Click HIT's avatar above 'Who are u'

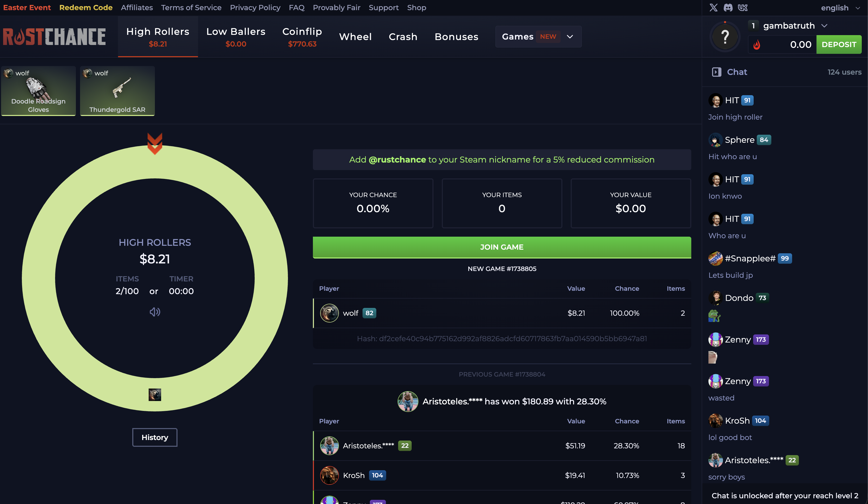coord(715,219)
